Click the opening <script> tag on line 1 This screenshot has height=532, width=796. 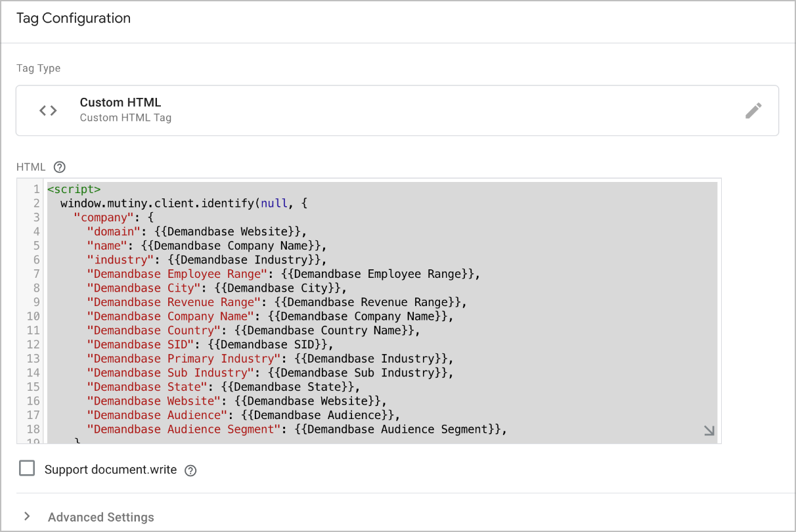click(74, 189)
